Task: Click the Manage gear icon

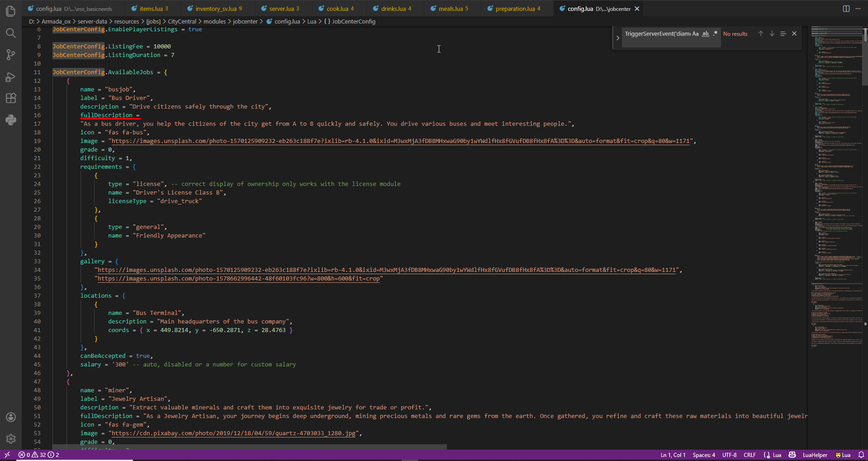Action: coord(11,439)
